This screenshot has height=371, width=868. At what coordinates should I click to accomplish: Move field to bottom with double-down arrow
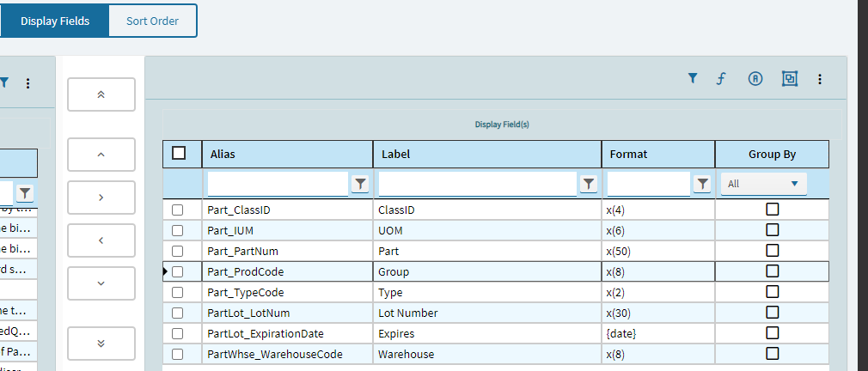tap(101, 344)
